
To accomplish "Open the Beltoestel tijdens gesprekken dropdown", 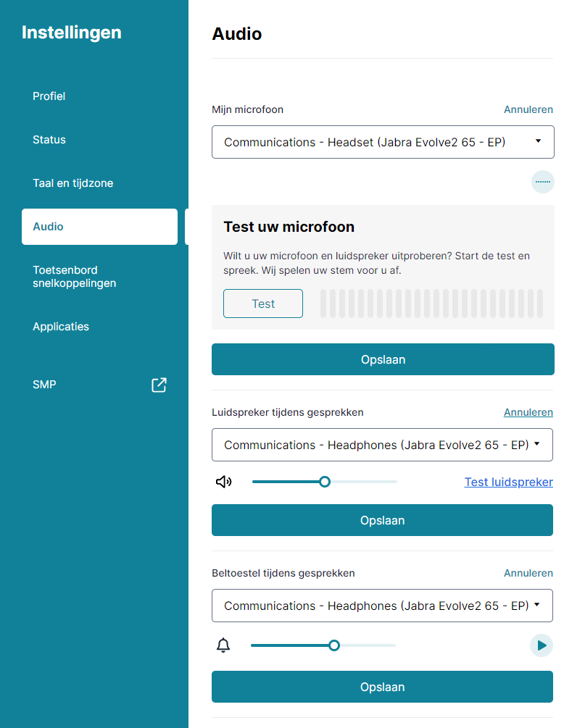I will 382,606.
